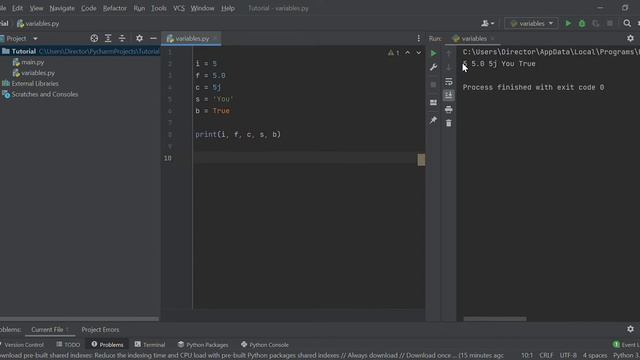The height and width of the screenshot is (360, 640).
Task: Open editor tabs more options menu
Action: (x=418, y=38)
